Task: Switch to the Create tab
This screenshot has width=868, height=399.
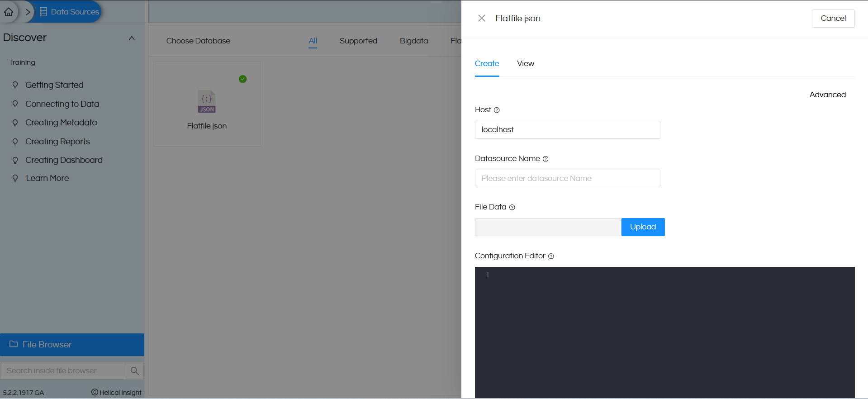Action: coord(487,64)
